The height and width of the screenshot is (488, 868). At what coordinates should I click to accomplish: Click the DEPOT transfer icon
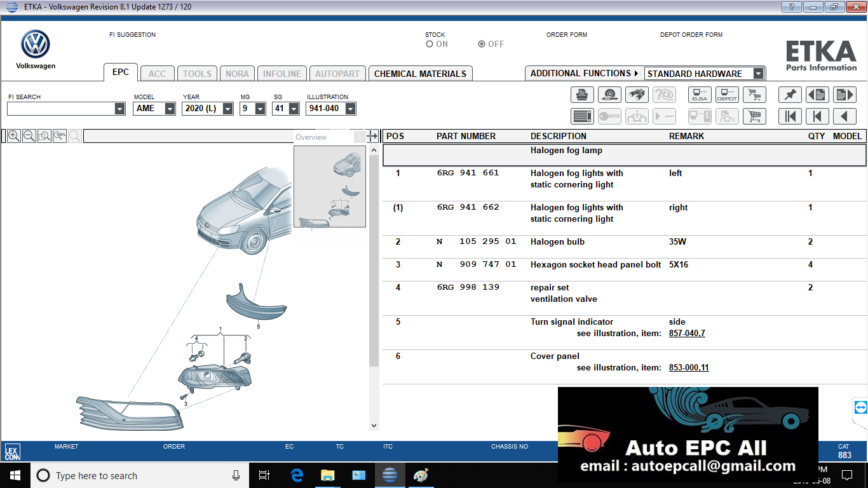point(727,95)
